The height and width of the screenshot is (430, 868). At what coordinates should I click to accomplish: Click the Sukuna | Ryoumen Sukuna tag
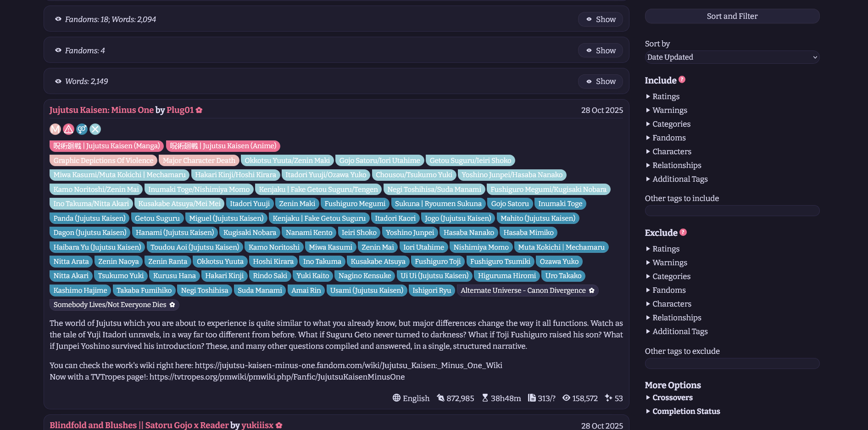pos(438,204)
